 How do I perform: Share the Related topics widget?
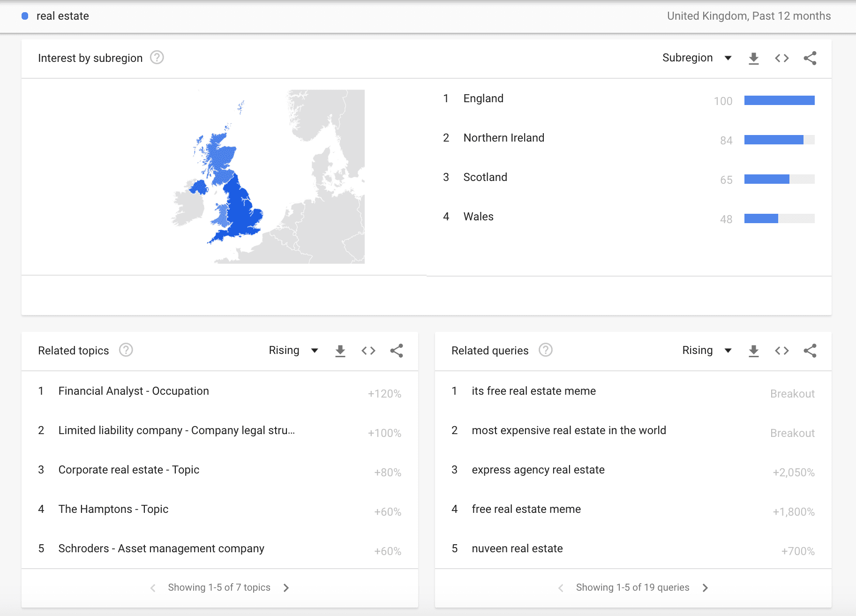pyautogui.click(x=396, y=351)
